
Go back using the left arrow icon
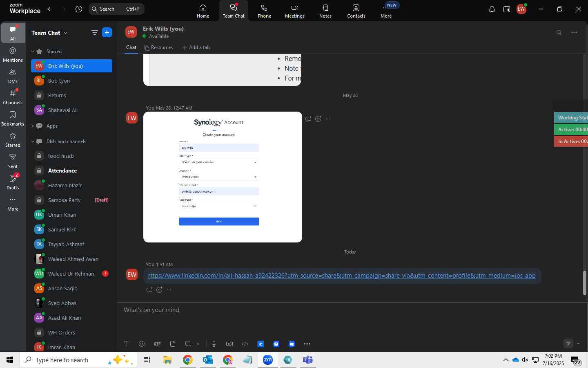pos(49,9)
